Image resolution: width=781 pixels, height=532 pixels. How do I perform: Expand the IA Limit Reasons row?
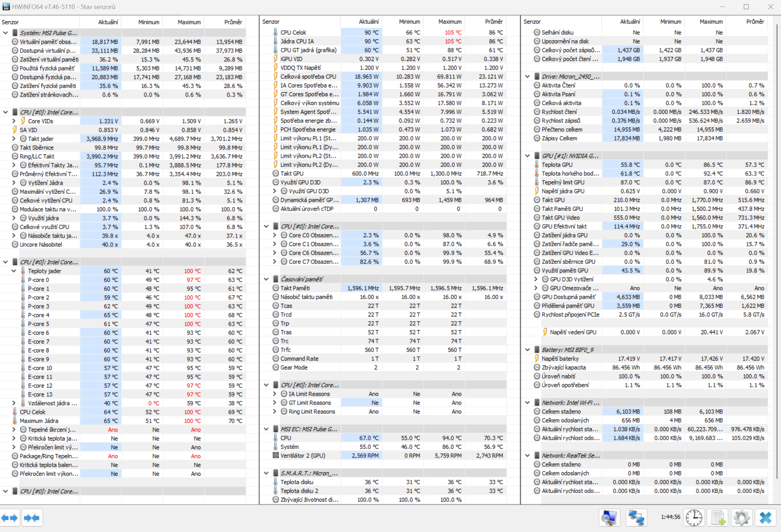(274, 394)
